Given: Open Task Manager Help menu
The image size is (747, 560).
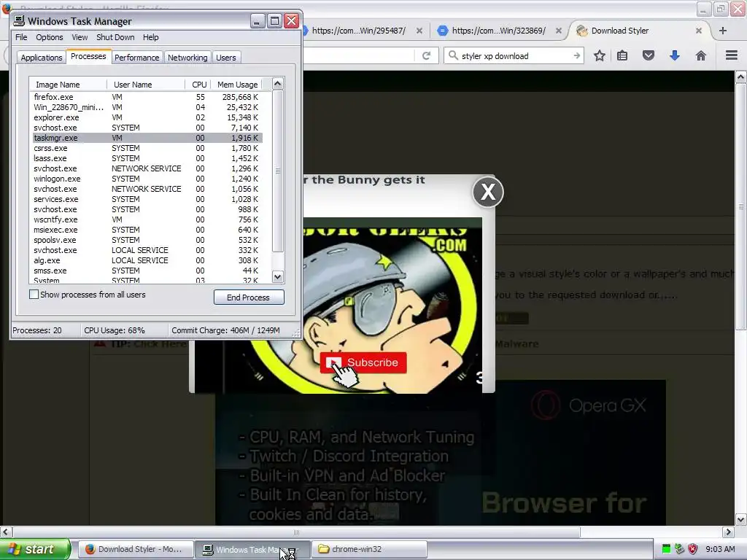Looking at the screenshot, I should click(150, 37).
